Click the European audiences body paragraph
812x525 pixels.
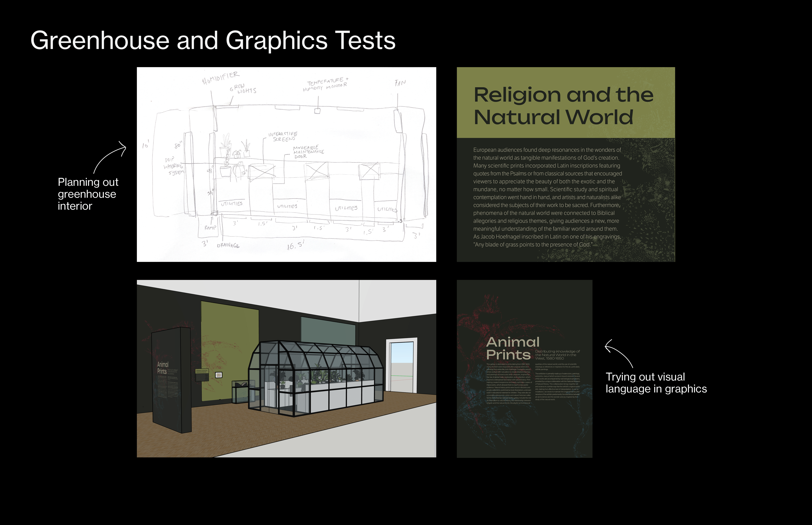[547, 197]
